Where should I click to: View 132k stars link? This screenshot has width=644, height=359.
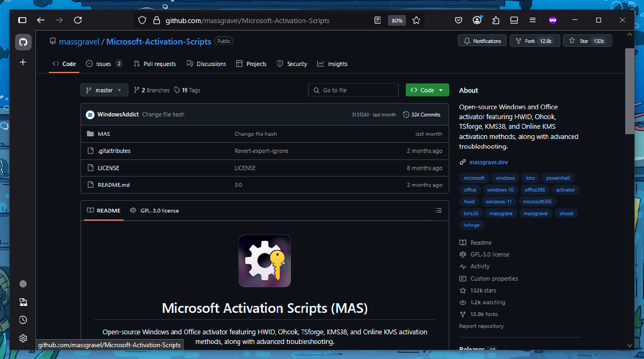tap(483, 290)
